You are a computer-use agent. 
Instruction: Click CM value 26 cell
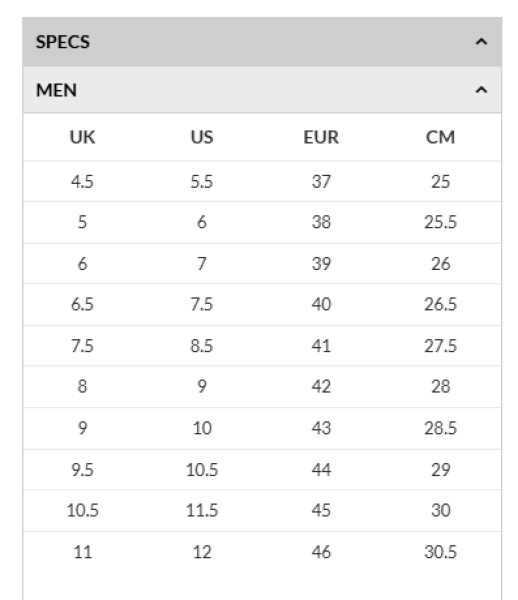[x=440, y=264]
